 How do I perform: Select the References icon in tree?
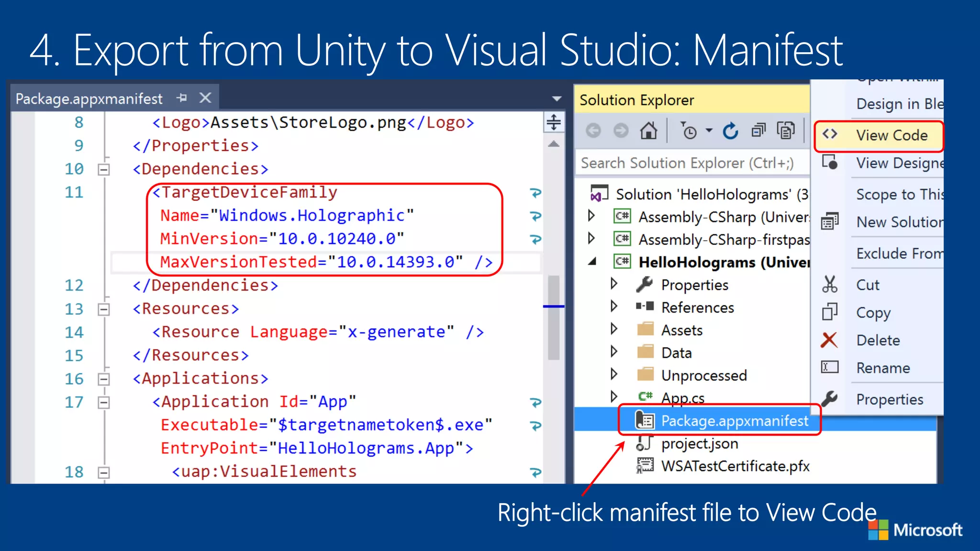pos(645,307)
